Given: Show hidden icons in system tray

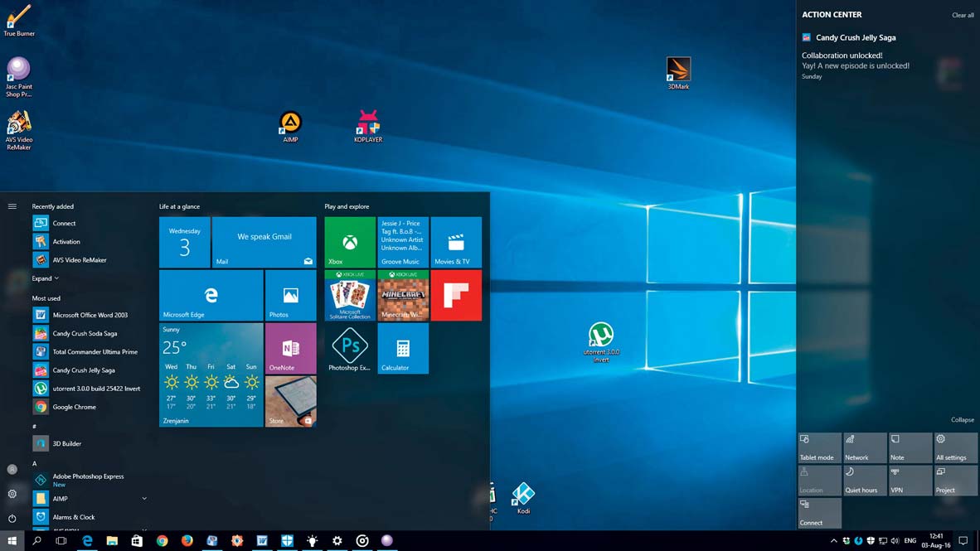Looking at the screenshot, I should [833, 541].
